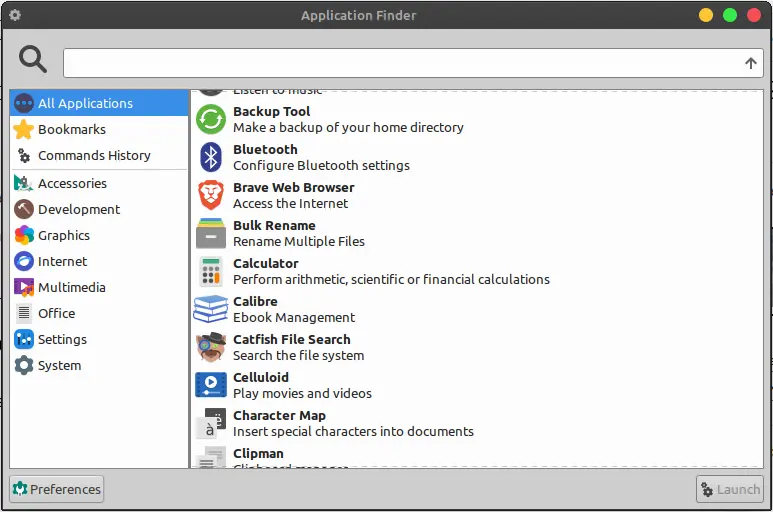Click 'Search the file system' description
773x512 pixels.
298,355
